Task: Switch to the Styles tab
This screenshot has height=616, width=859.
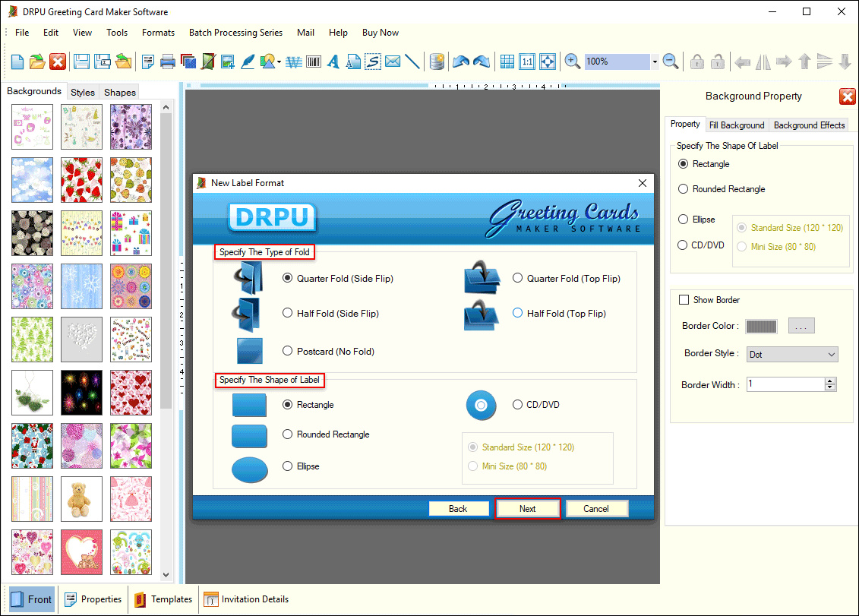Action: (83, 92)
